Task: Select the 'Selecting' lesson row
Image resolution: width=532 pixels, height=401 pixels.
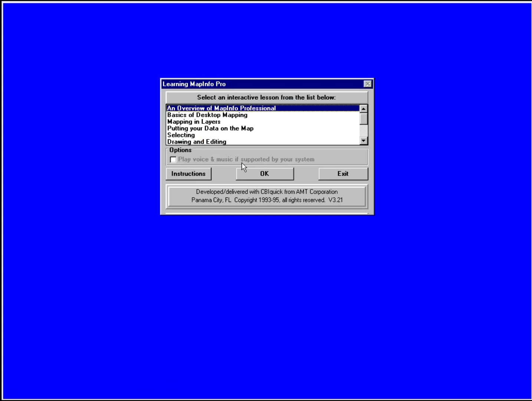Action: click(263, 135)
